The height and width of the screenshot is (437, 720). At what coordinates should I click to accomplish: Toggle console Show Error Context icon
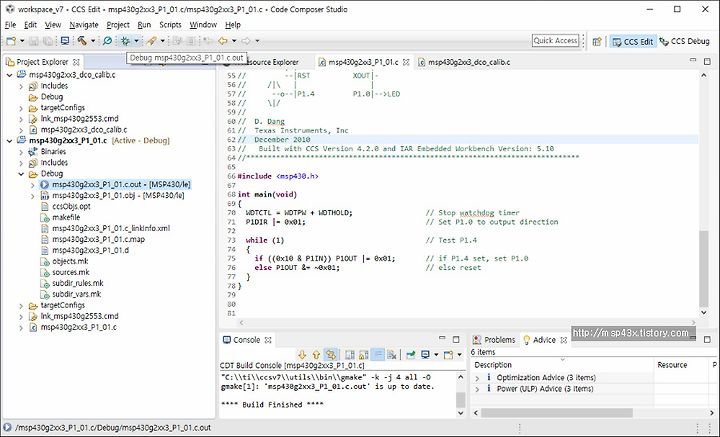(x=331, y=354)
